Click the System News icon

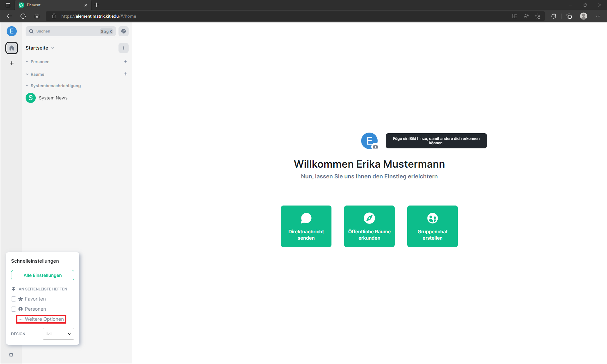30,98
